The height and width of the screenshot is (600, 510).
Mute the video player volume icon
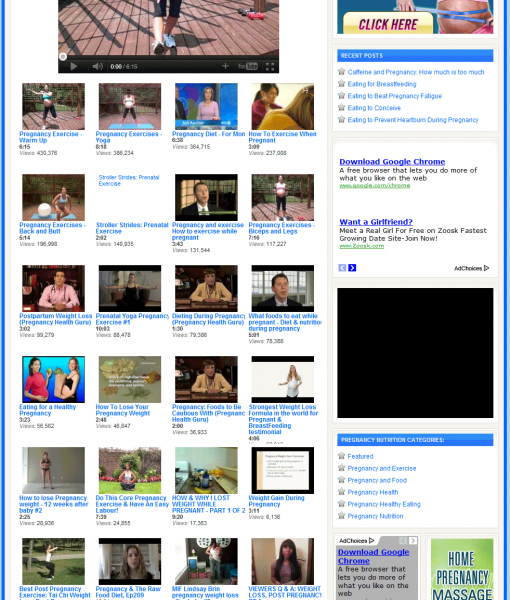pyautogui.click(x=98, y=67)
